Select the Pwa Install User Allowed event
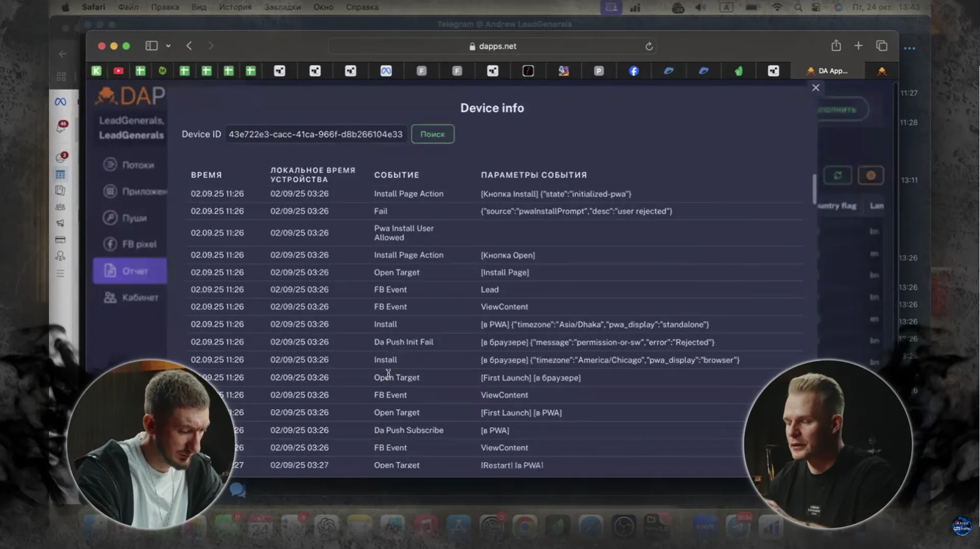This screenshot has height=549, width=980. (404, 233)
